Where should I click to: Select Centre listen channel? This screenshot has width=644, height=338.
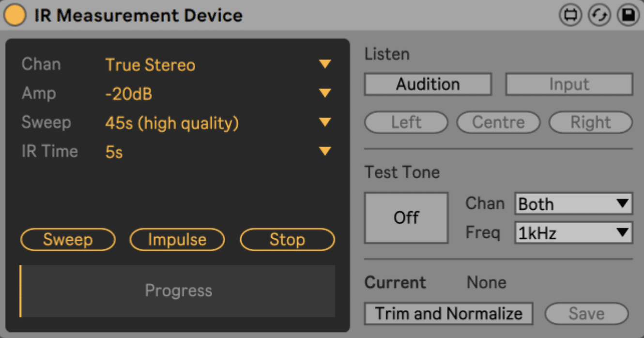(498, 123)
